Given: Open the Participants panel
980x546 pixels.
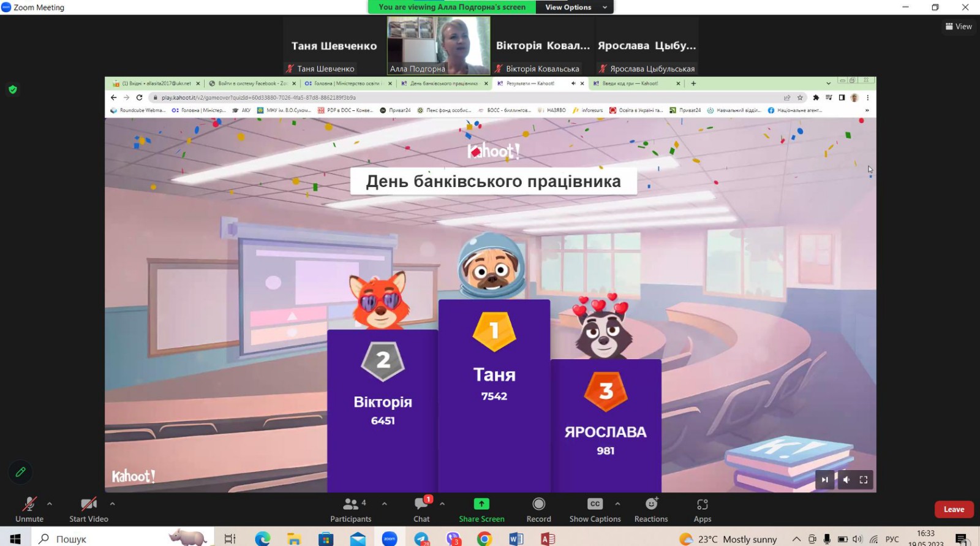Looking at the screenshot, I should click(x=350, y=509).
